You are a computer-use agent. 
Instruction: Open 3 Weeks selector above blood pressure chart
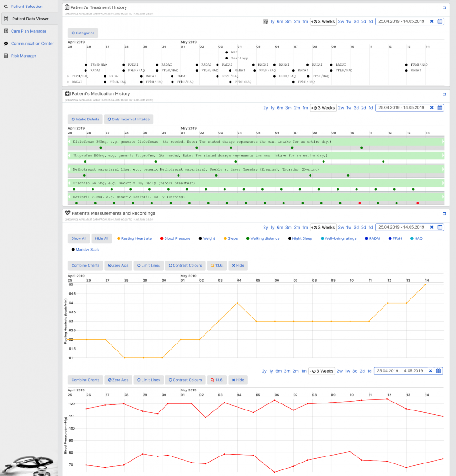322,371
